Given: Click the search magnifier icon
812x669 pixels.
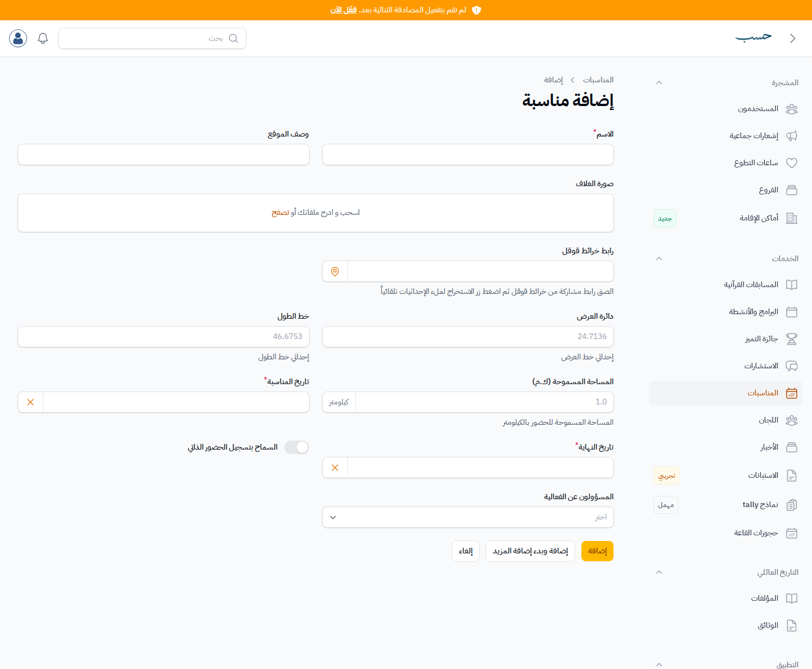Looking at the screenshot, I should click(233, 38).
